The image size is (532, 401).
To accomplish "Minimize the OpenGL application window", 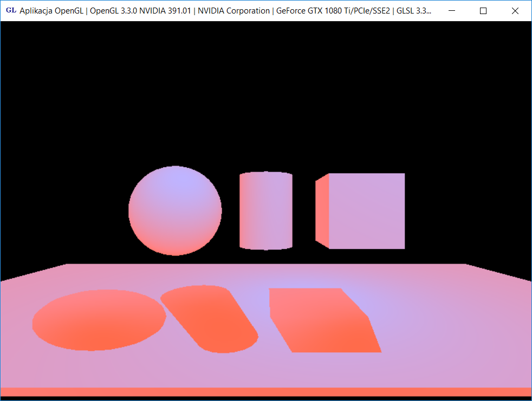I will (452, 11).
